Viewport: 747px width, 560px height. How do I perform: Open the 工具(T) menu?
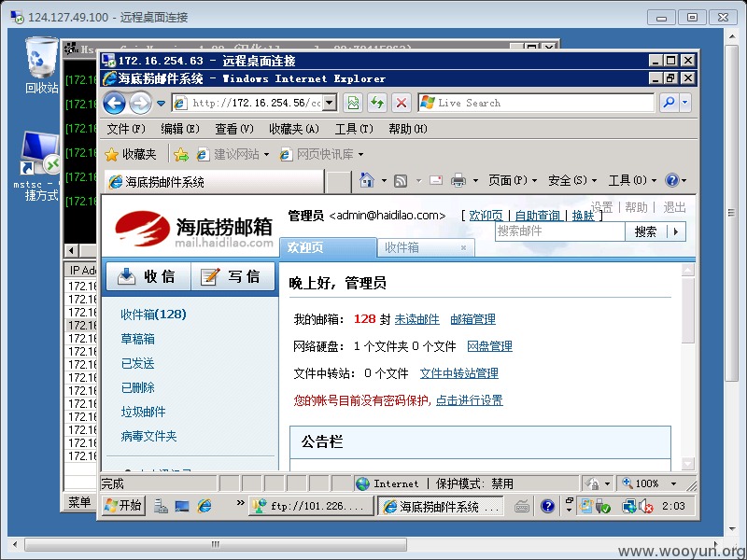click(x=354, y=129)
